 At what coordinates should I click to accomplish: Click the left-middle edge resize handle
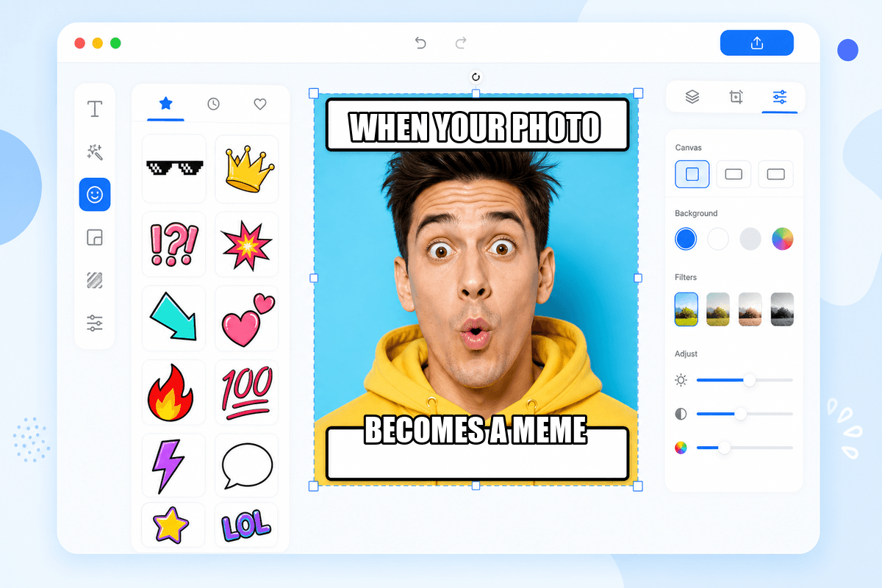(314, 278)
